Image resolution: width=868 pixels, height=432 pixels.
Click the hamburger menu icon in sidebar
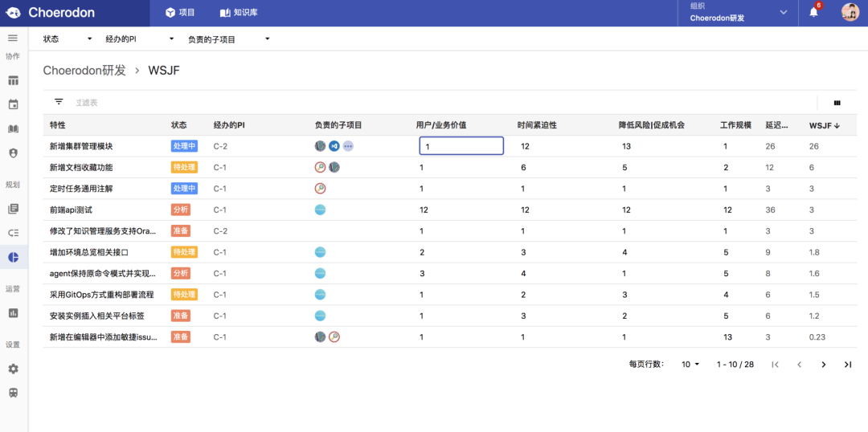[x=13, y=39]
